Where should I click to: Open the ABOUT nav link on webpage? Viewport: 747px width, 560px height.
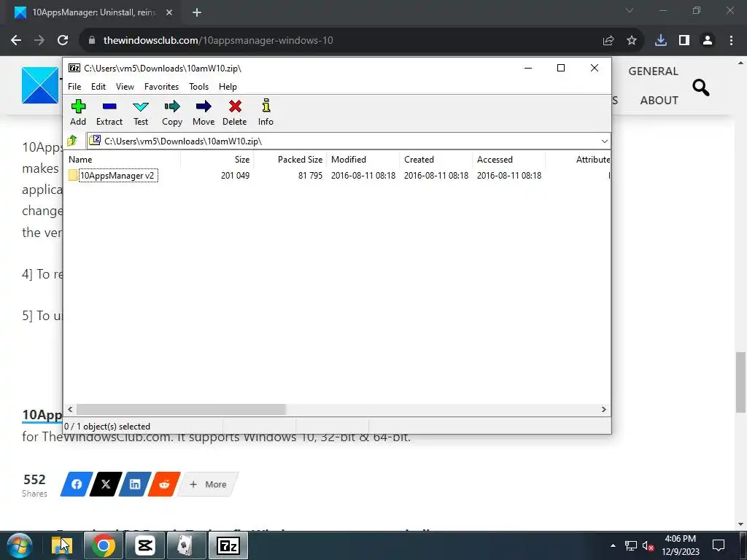(659, 101)
